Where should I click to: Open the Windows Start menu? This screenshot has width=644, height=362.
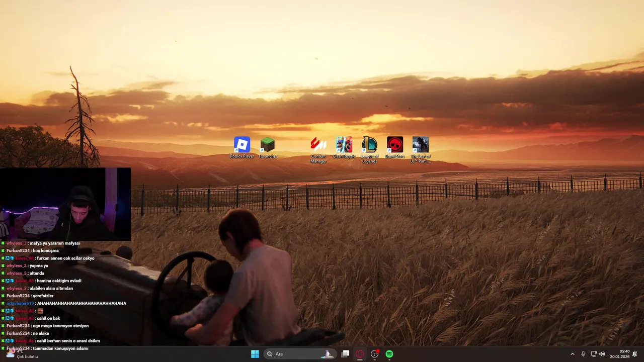[x=255, y=354]
